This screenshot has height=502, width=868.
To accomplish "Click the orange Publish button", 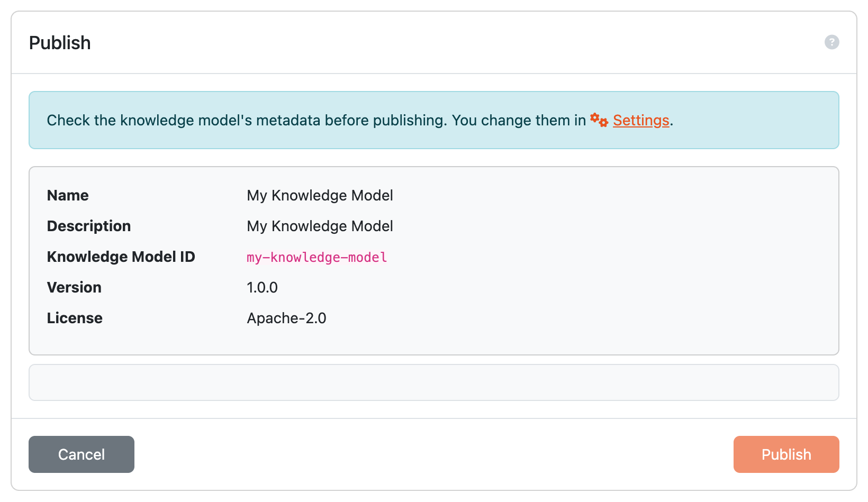I will pyautogui.click(x=786, y=454).
